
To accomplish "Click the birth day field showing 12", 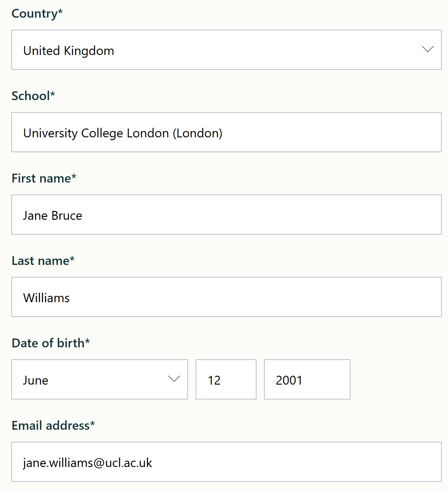I will (x=226, y=380).
